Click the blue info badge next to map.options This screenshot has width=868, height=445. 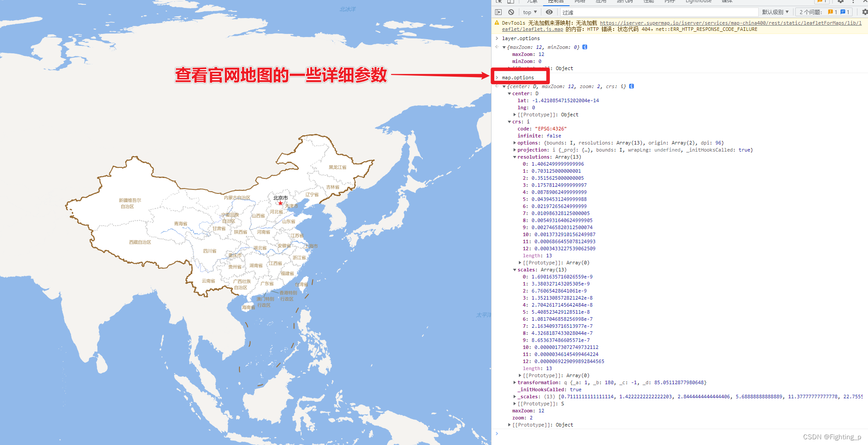point(631,86)
